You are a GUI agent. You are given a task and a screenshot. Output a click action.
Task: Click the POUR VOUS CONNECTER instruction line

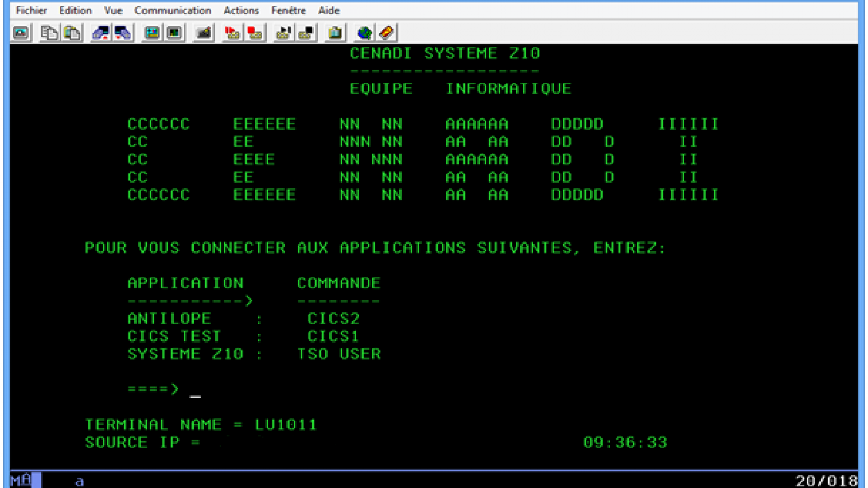click(375, 248)
